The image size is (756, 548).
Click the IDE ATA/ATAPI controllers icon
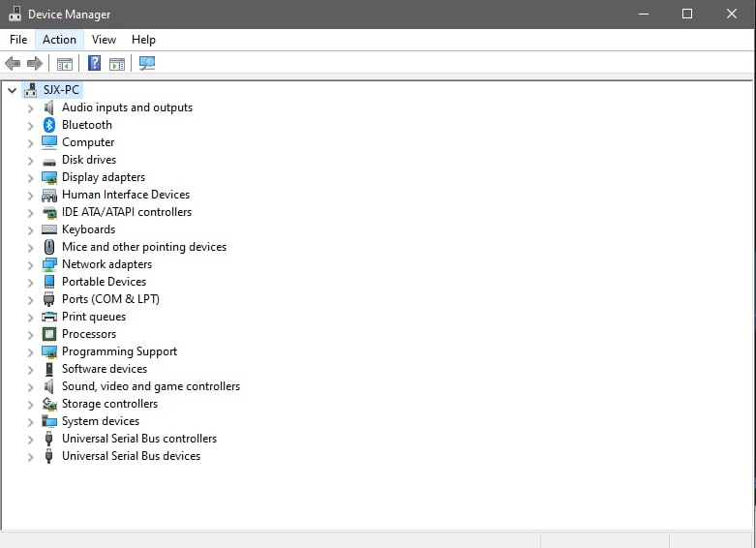tap(49, 212)
